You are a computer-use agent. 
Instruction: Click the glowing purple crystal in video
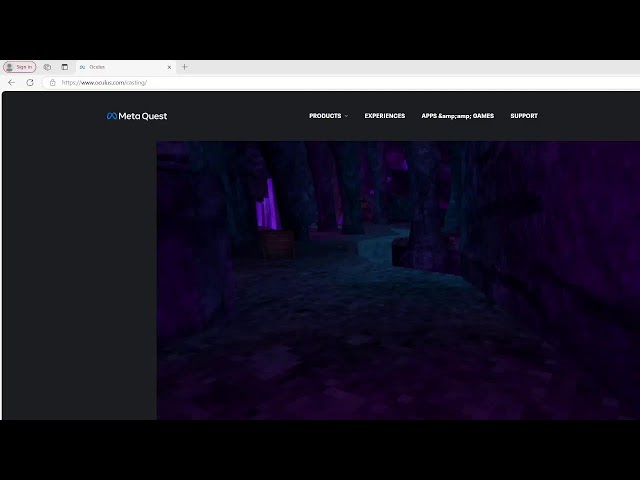click(x=267, y=205)
